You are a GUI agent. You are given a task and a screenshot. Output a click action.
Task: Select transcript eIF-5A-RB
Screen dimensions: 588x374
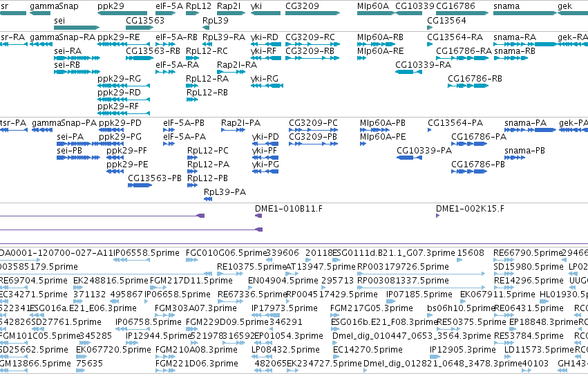[x=177, y=37]
